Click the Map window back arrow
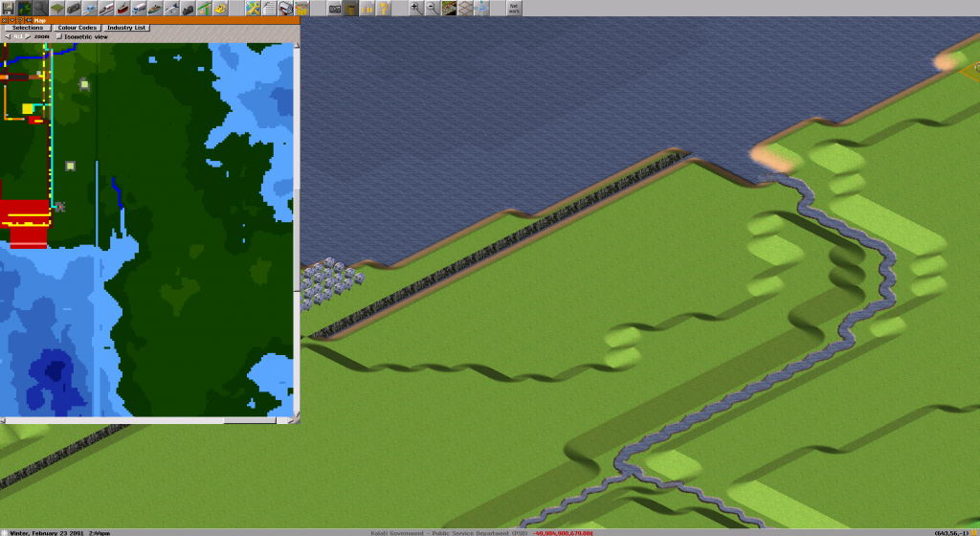This screenshot has width=980, height=536. [x=28, y=21]
